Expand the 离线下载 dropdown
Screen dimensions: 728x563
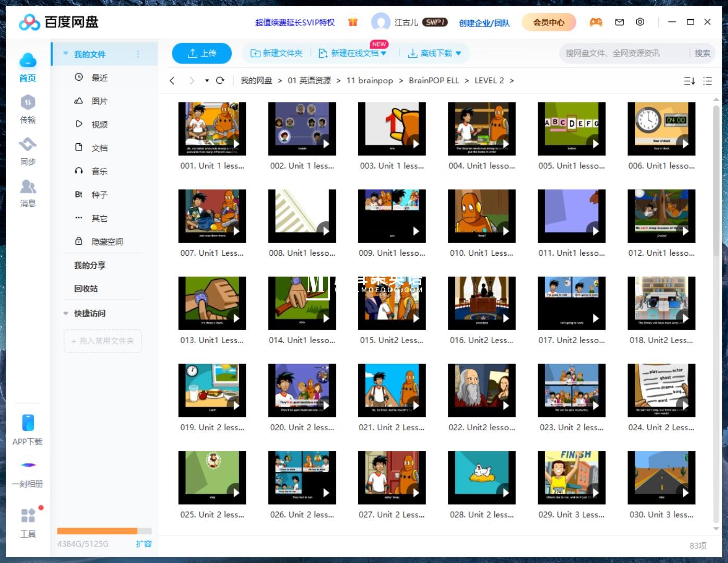tap(457, 53)
